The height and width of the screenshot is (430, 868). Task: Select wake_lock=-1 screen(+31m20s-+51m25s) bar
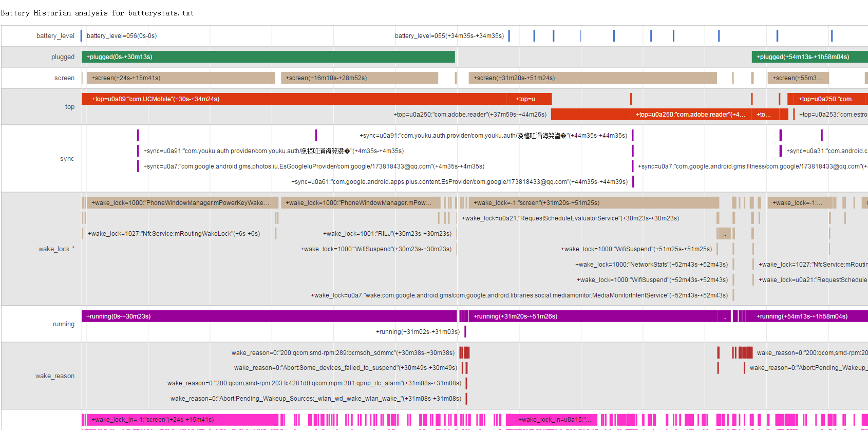click(594, 203)
